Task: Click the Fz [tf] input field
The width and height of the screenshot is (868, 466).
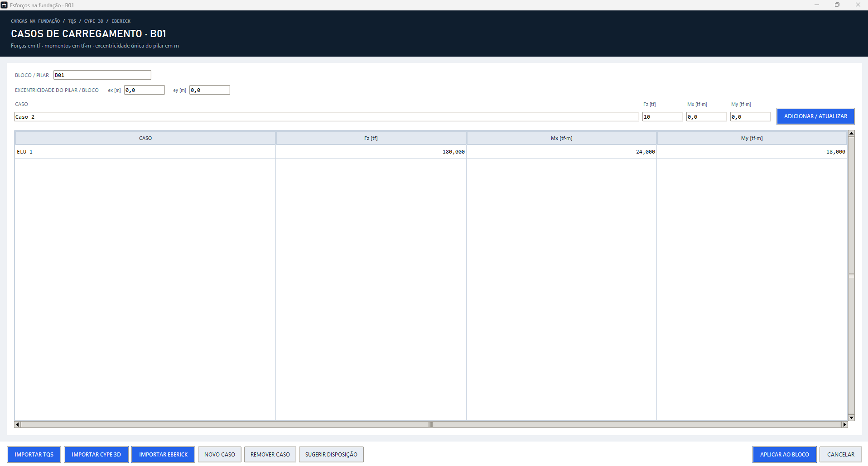Action: click(663, 117)
